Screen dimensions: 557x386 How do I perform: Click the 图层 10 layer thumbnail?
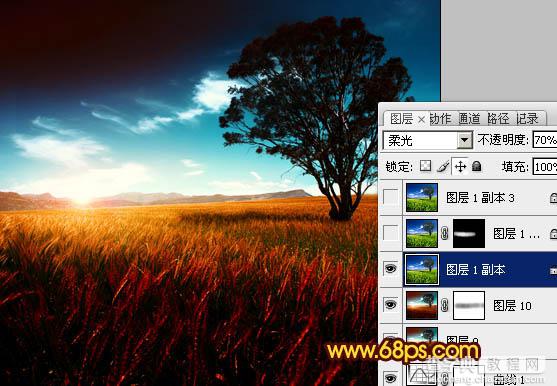(x=422, y=305)
